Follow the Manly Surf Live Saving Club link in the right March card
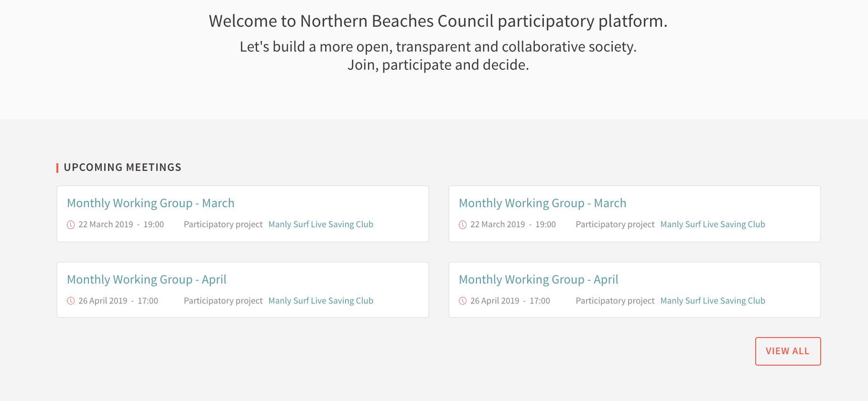The height and width of the screenshot is (401, 868). [713, 224]
